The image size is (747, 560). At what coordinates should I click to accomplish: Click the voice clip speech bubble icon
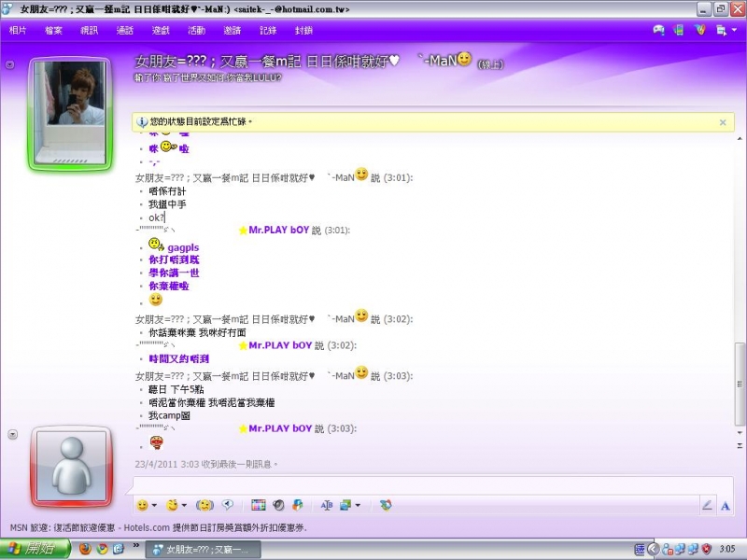pyautogui.click(x=228, y=505)
